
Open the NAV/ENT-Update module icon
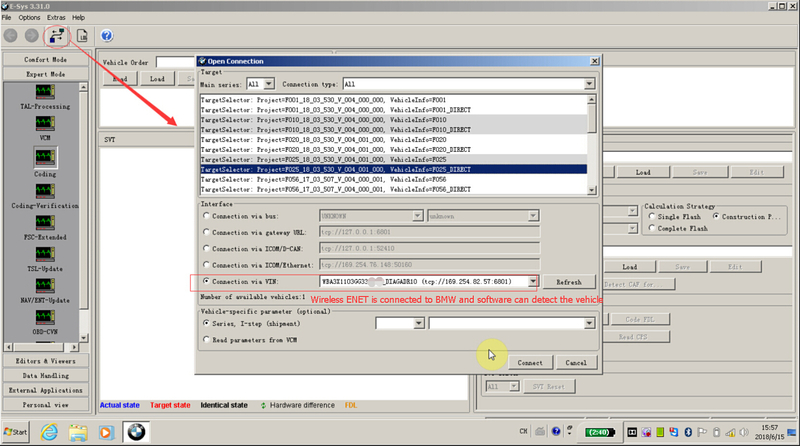[x=45, y=286]
